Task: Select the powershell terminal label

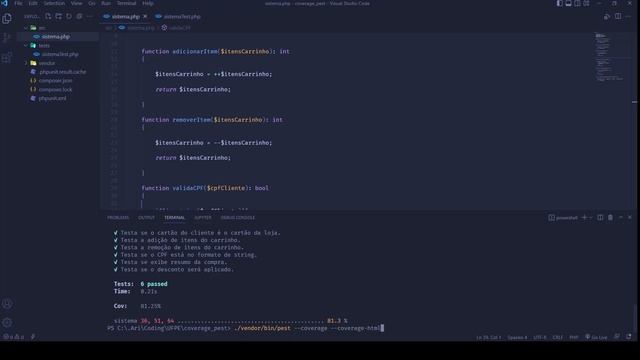Action: click(563, 218)
